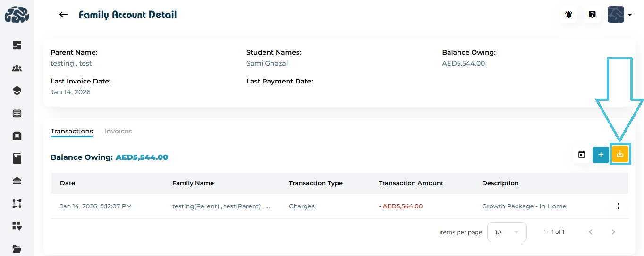
Task: Open the users group sidebar icon
Action: [17, 68]
